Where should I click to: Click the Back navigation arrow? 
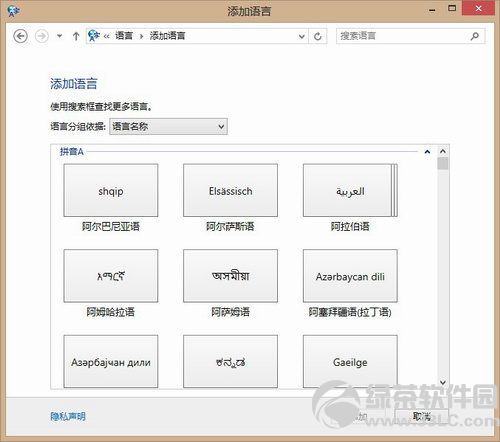coord(20,36)
